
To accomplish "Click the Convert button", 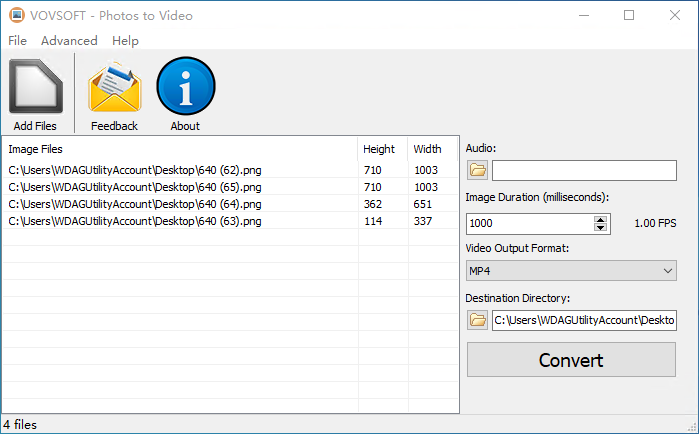I will (571, 360).
